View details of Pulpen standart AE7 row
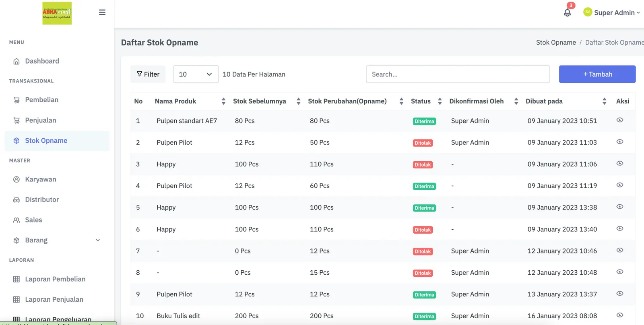Screen dimensions: 644x325 coord(620,120)
